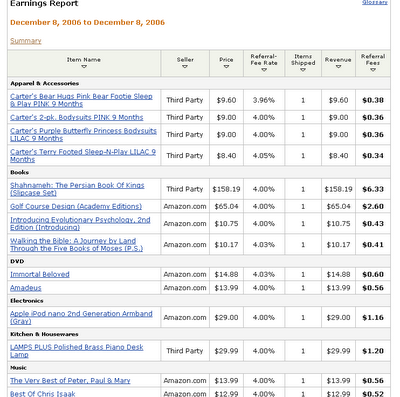
Task: Select the $1.20 referral fee
Action: pos(373,351)
